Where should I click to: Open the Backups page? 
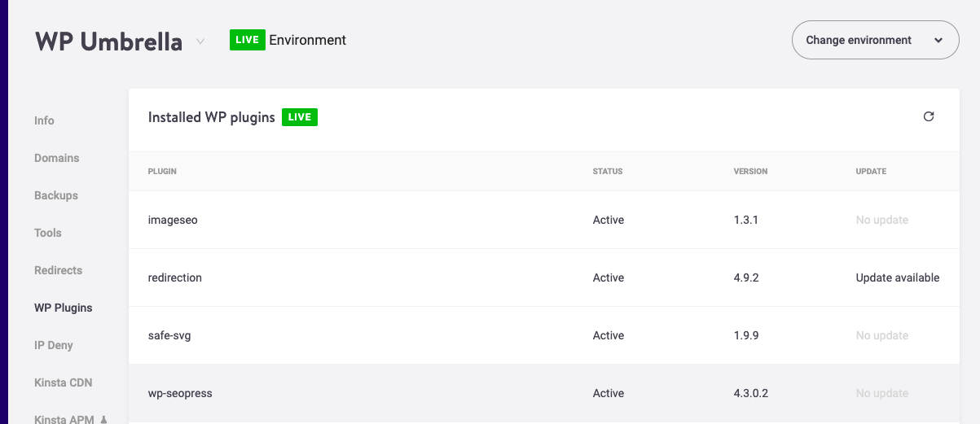pos(56,195)
